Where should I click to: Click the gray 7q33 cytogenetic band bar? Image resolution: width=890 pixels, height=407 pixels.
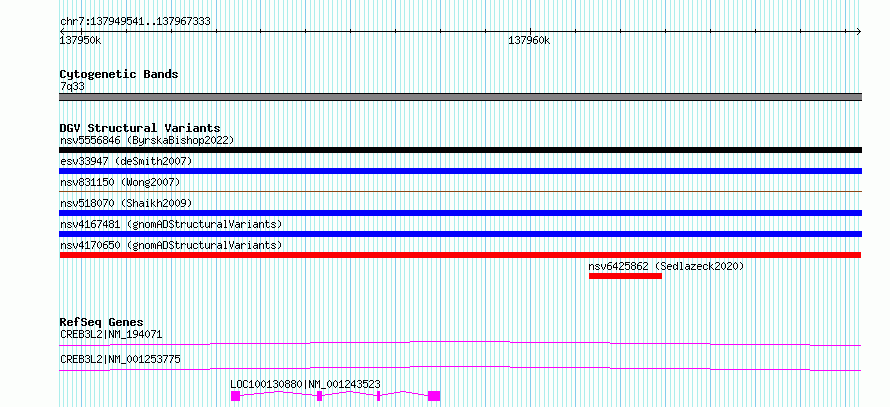pyautogui.click(x=460, y=97)
